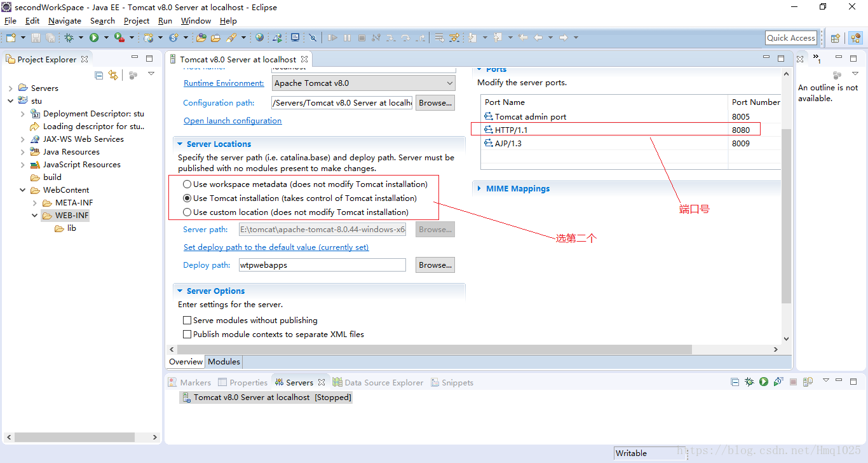Click the Run Last Tool red toolbox icon
The width and height of the screenshot is (868, 463).
pyautogui.click(x=119, y=38)
